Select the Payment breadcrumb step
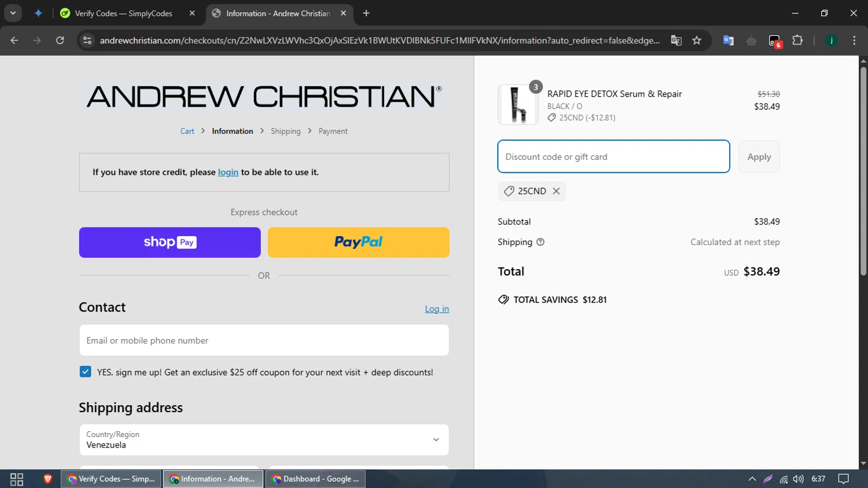The image size is (868, 488). pos(333,131)
